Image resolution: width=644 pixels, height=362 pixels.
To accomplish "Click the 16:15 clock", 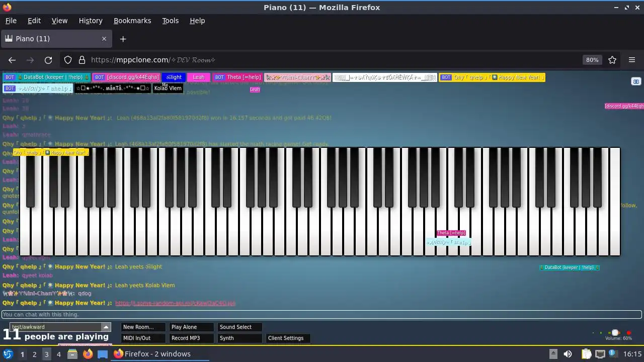I will tap(632, 354).
